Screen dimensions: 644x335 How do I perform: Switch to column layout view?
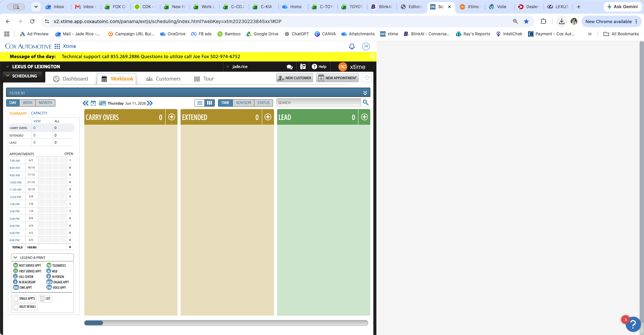(x=210, y=103)
